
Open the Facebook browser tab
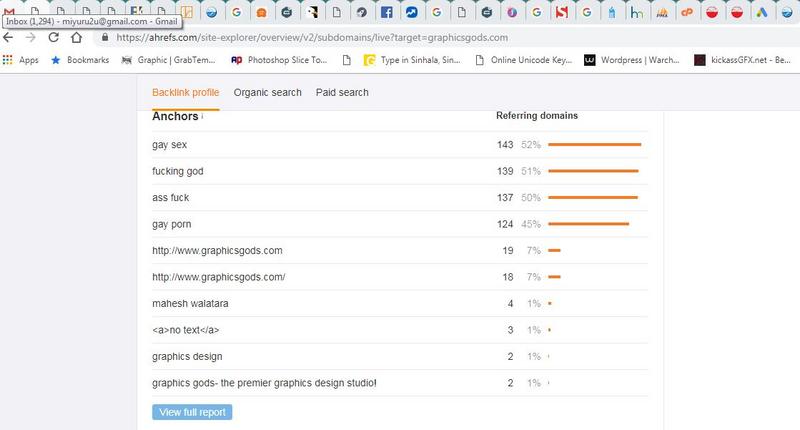click(x=387, y=12)
